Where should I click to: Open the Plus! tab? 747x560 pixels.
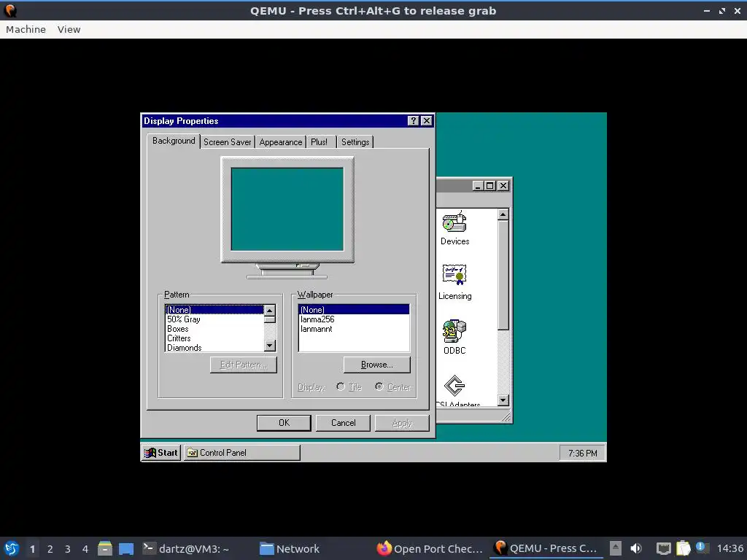point(320,142)
